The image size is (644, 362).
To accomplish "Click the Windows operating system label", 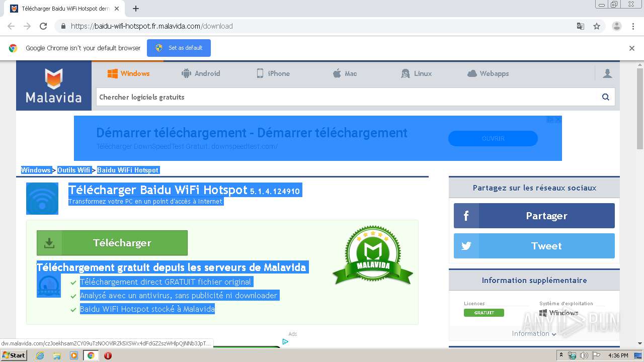I will coord(559,313).
